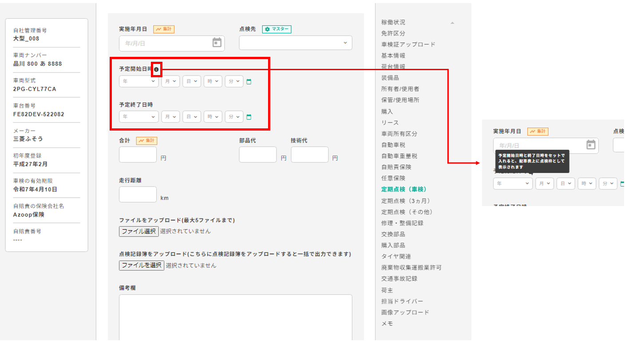644x358 pixels.
Task: Click the 合計 amount field
Action: [138, 154]
